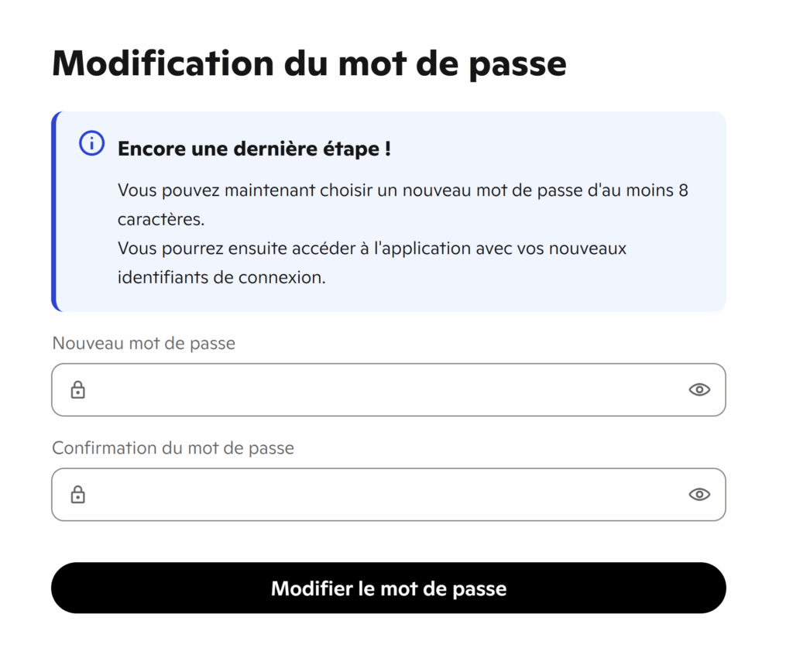Click the lock icon in the Nouveau mot de passe field
The image size is (793, 672).
click(x=77, y=390)
